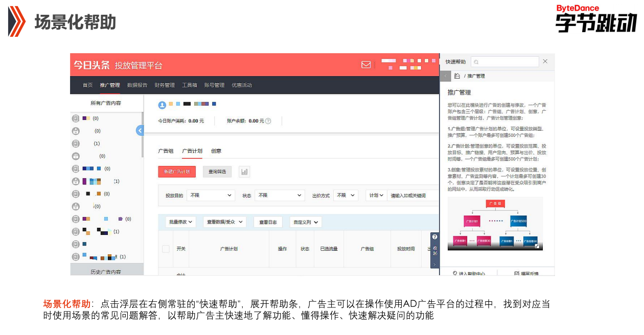Click the question mark icon next to 账户余额

268,120
